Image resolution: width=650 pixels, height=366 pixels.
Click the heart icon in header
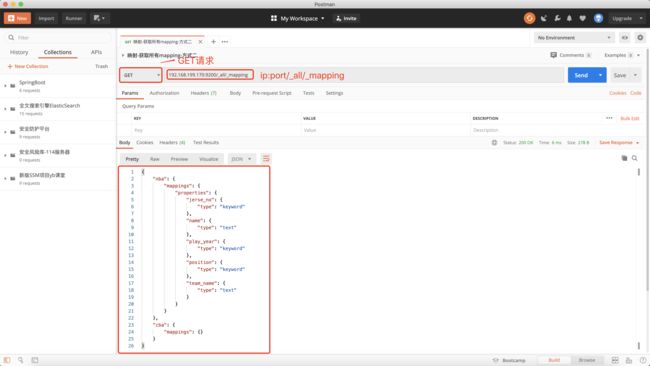(x=582, y=18)
